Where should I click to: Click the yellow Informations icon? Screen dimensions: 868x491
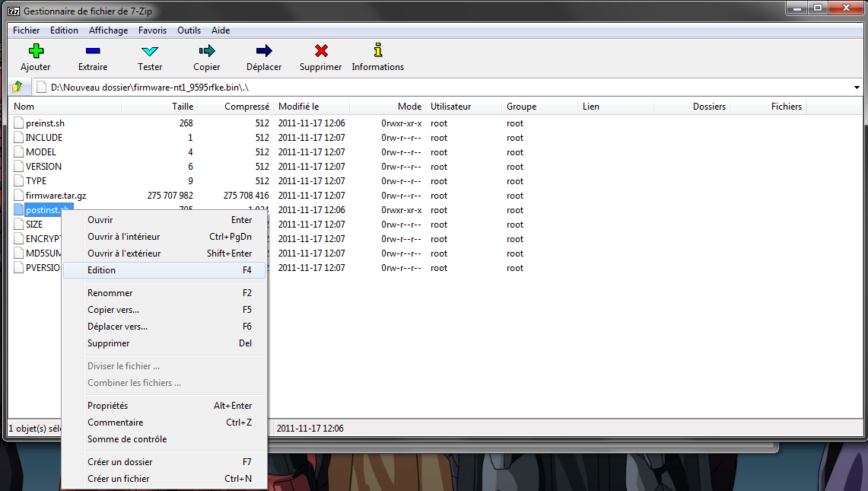point(378,50)
